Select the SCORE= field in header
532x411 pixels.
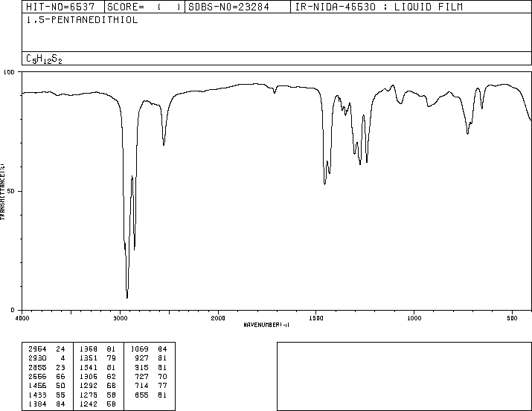[x=144, y=7]
